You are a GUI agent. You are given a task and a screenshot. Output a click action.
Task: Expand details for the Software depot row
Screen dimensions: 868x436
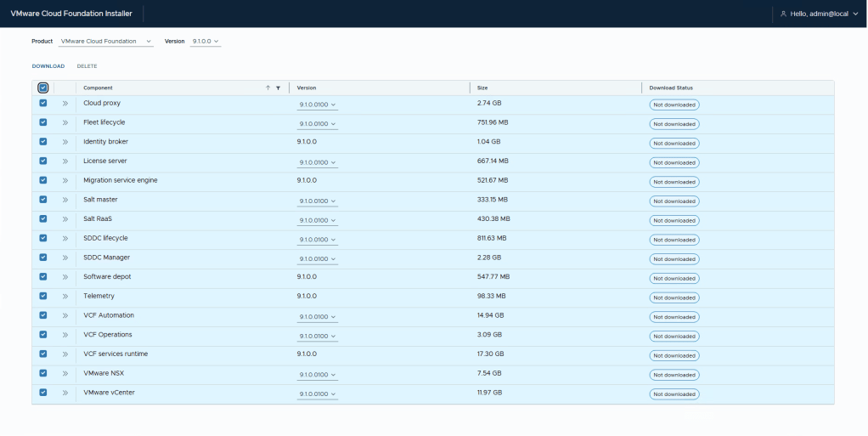(65, 277)
